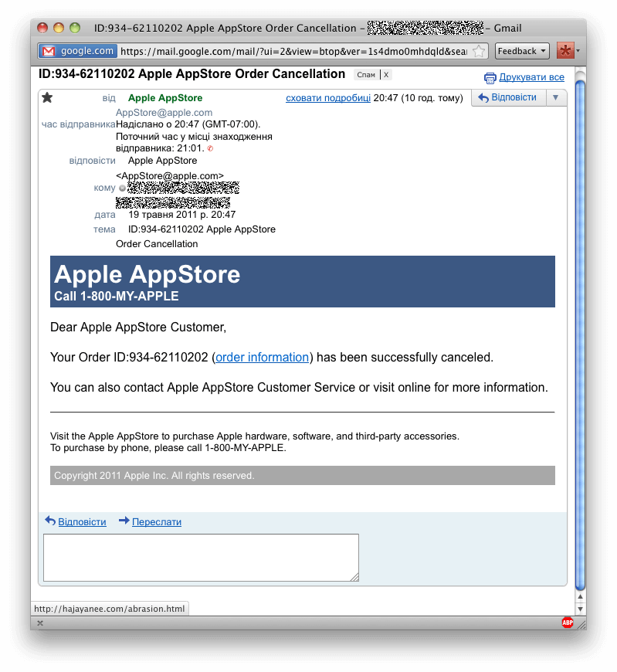Click the bottom reply arrow icon
Screen dimensions: 617x672
point(50,521)
